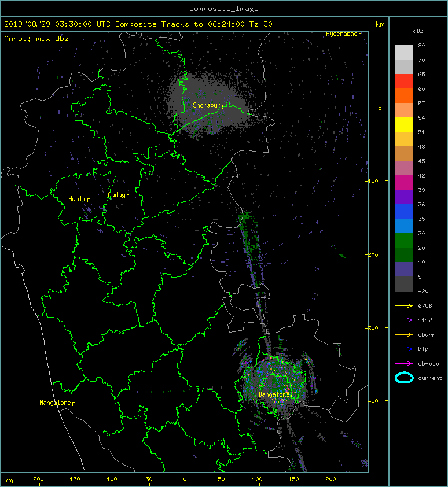Click the -20 value on the dBZ scale
The height and width of the screenshot is (487, 448).
423,291
